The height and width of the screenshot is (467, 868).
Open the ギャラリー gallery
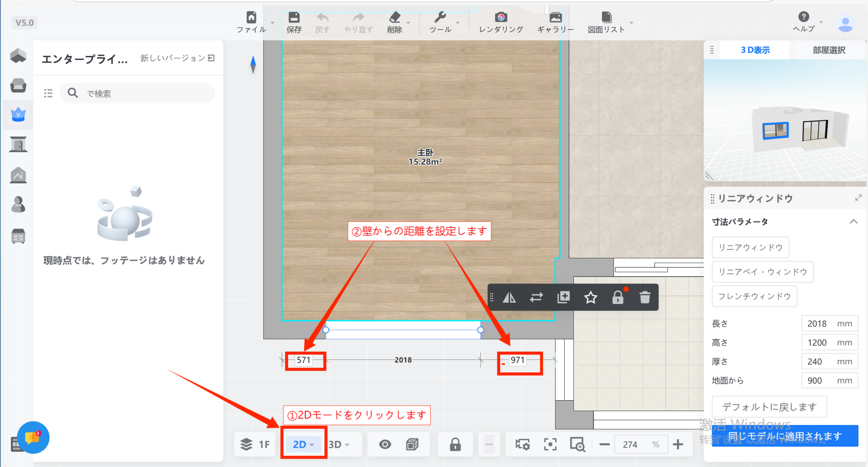click(556, 22)
